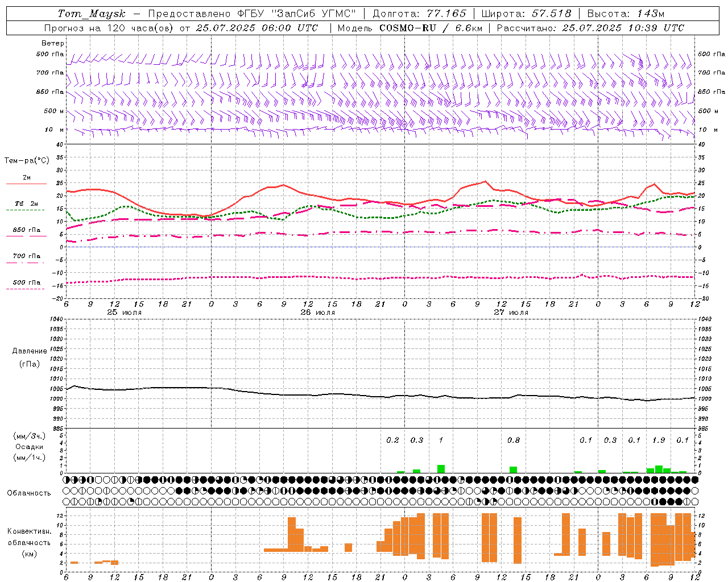Select the Td 2м dew point legend
Viewport: 728px width, 582px height.
tap(26, 204)
